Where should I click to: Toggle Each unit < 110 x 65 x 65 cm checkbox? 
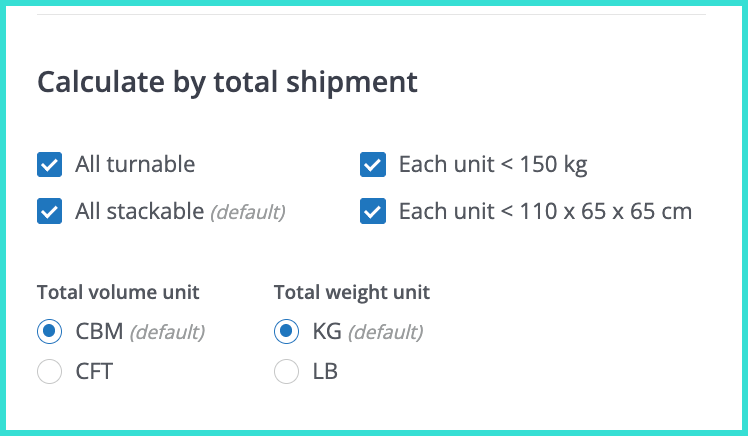pyautogui.click(x=373, y=212)
